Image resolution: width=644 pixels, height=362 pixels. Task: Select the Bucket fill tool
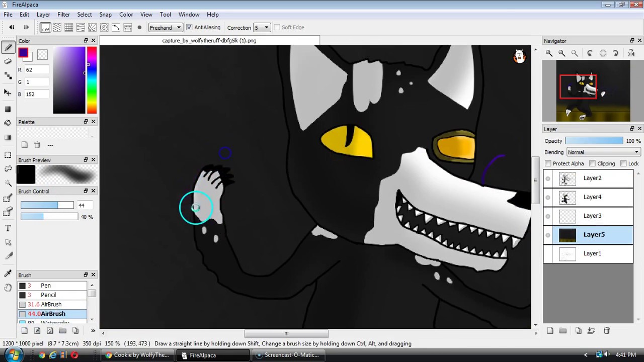click(8, 123)
